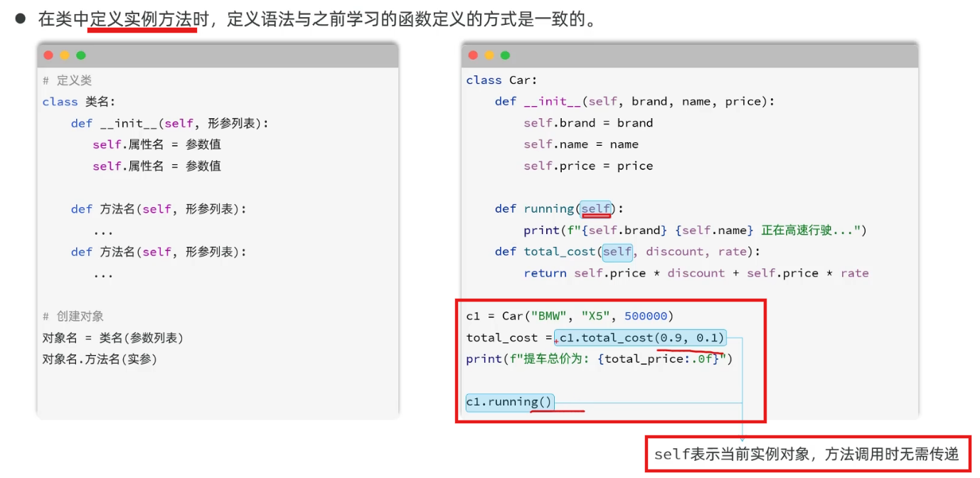The image size is (980, 478).
Task: Click "def __init__(self, 形参列表):" in left window
Action: [x=170, y=123]
